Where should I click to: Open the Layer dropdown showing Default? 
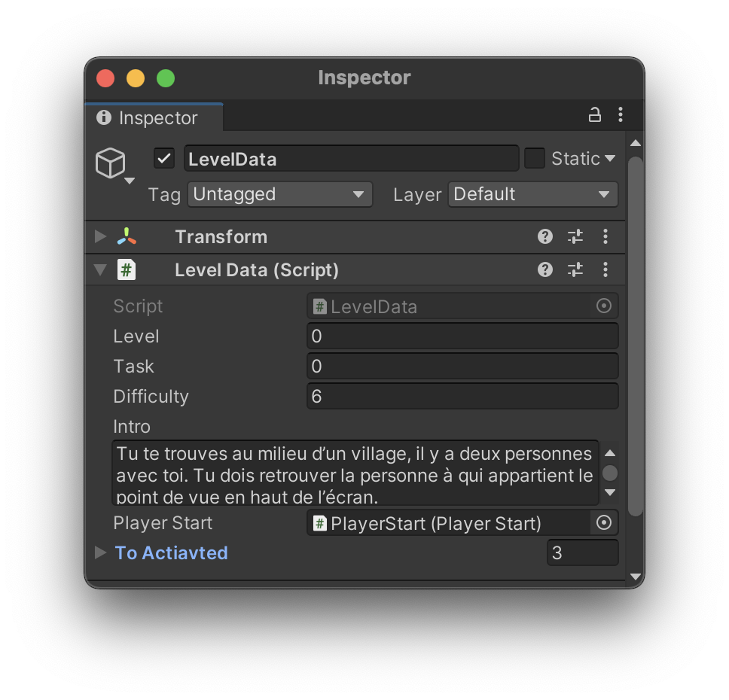532,194
